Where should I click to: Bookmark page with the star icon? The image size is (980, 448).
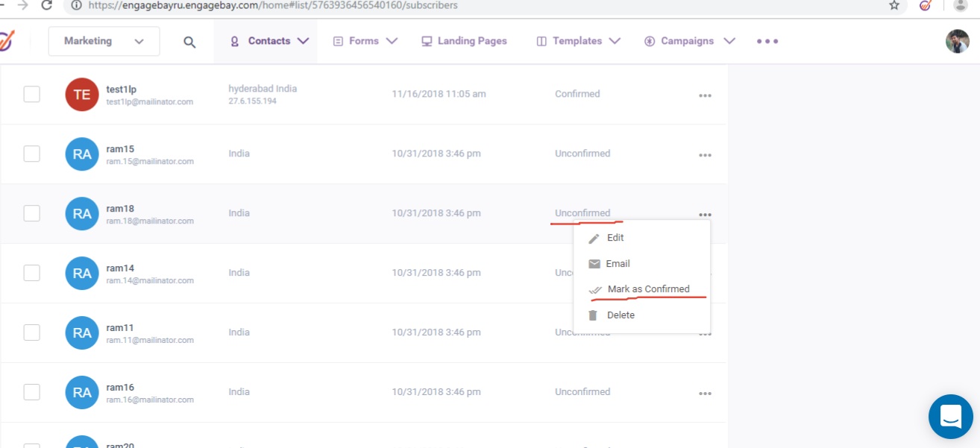pos(894,5)
